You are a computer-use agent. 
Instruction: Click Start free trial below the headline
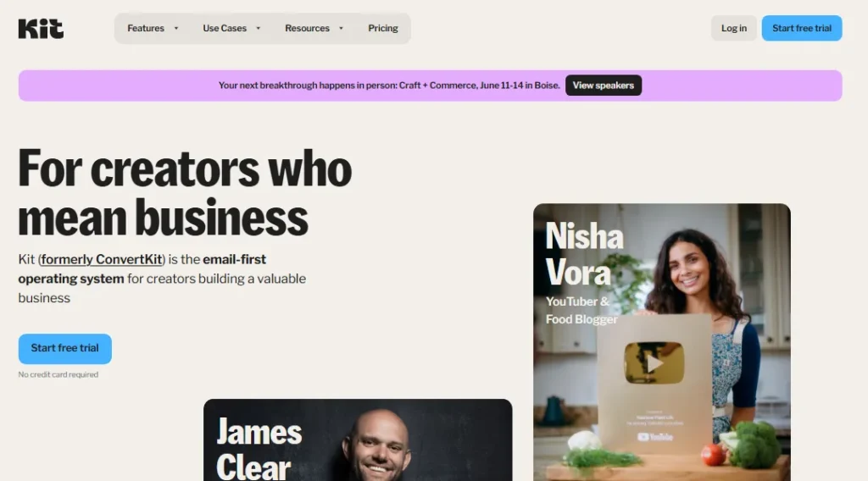(64, 348)
